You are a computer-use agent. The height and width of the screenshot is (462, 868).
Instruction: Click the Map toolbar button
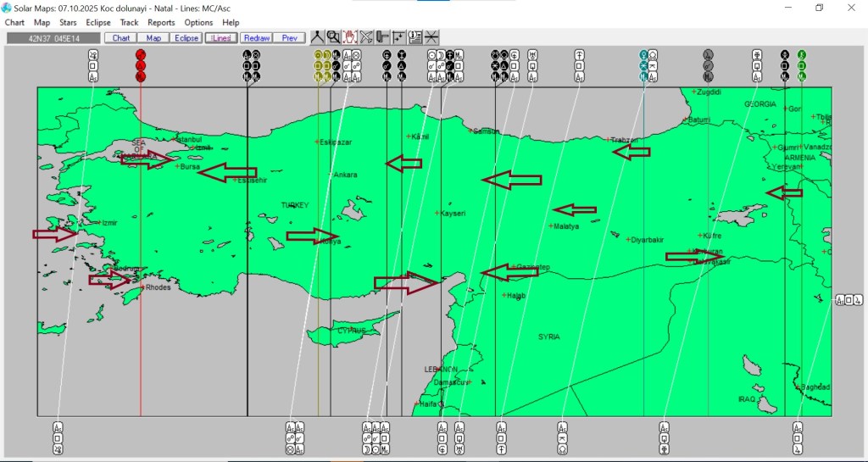[153, 38]
